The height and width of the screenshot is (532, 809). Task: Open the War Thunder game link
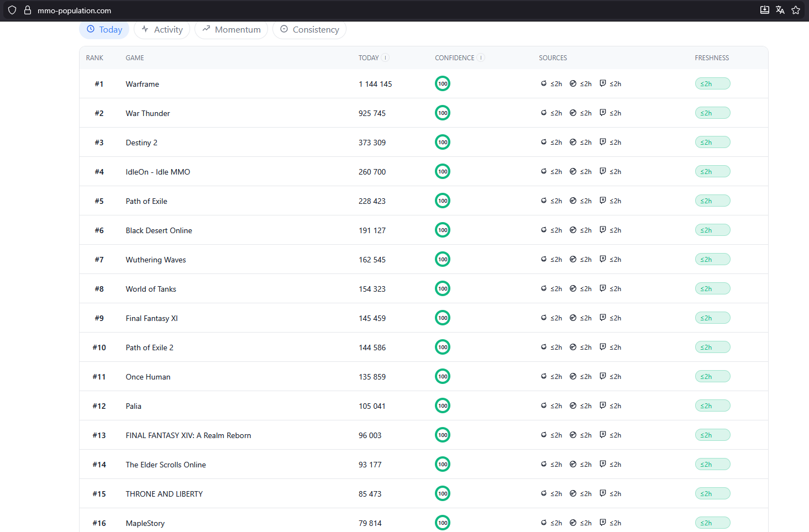click(148, 113)
